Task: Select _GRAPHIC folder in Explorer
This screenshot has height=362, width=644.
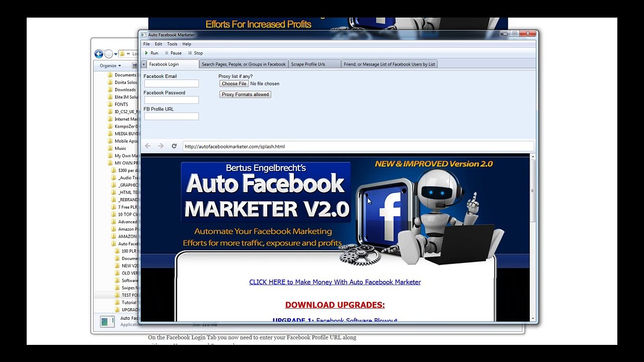Action: coord(125,185)
